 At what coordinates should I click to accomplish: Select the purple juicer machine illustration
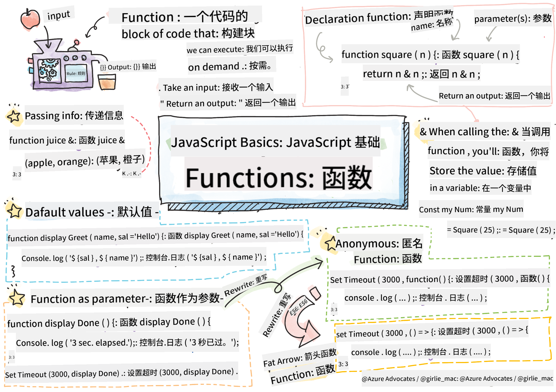(x=61, y=70)
